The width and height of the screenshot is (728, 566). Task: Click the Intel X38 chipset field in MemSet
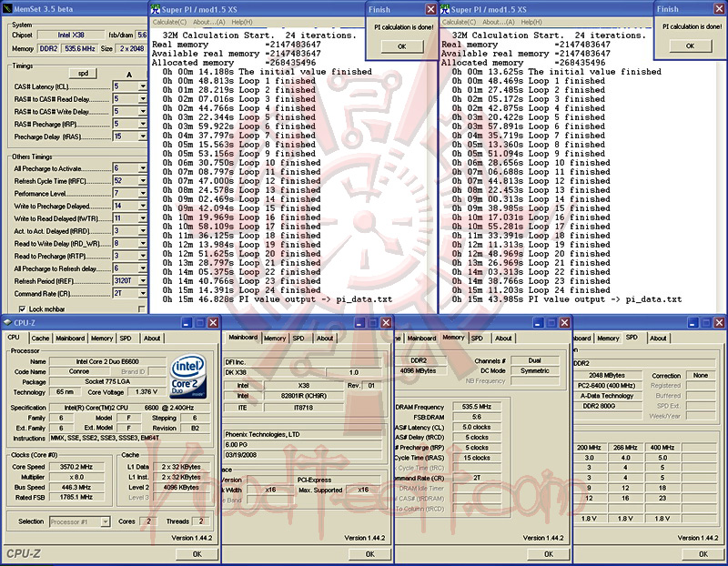(71, 35)
